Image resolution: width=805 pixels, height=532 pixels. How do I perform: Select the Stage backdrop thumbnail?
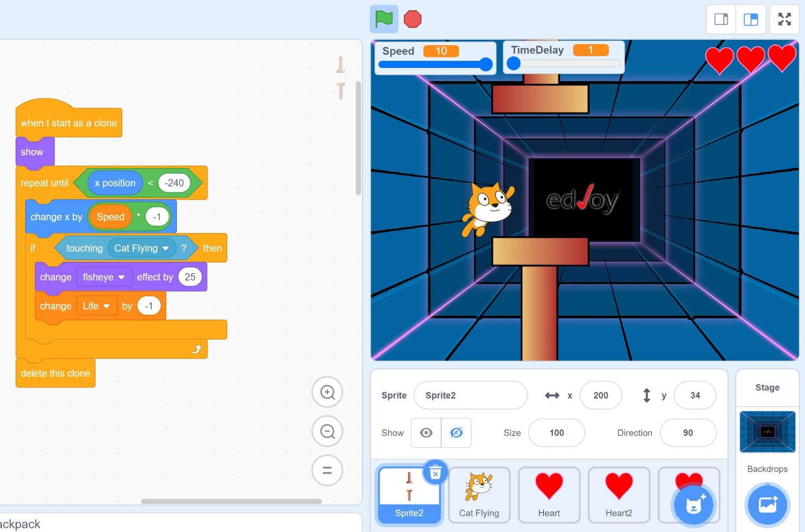(767, 431)
